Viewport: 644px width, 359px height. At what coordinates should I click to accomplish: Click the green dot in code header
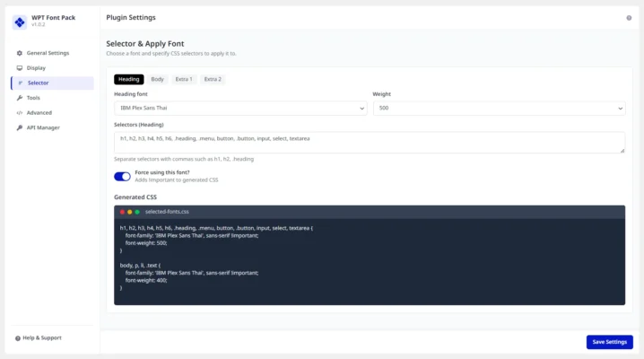tap(137, 212)
